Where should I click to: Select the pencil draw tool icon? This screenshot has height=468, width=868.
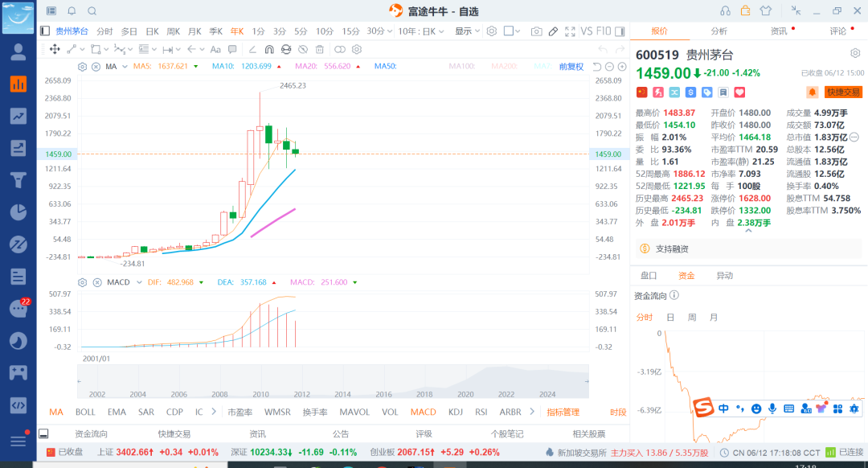(553, 31)
